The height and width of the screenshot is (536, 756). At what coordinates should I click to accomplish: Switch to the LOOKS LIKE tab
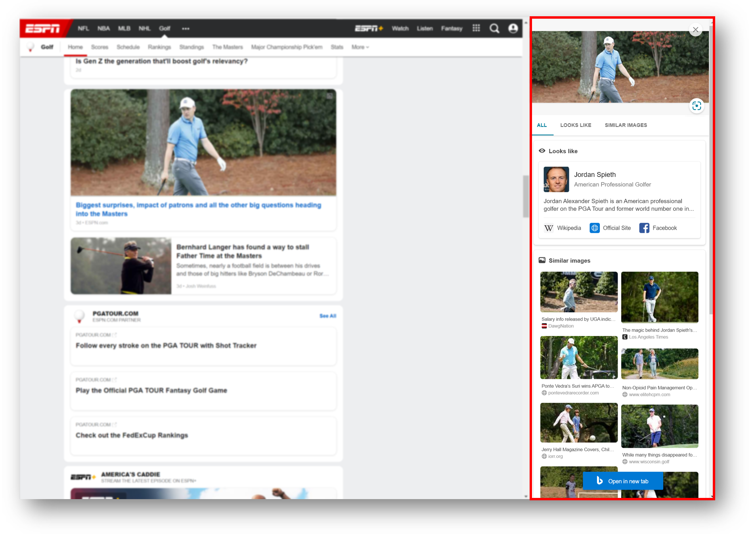coord(576,125)
